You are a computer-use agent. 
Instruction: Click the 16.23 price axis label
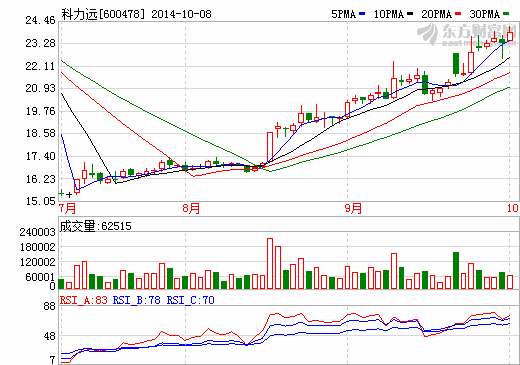40,179
